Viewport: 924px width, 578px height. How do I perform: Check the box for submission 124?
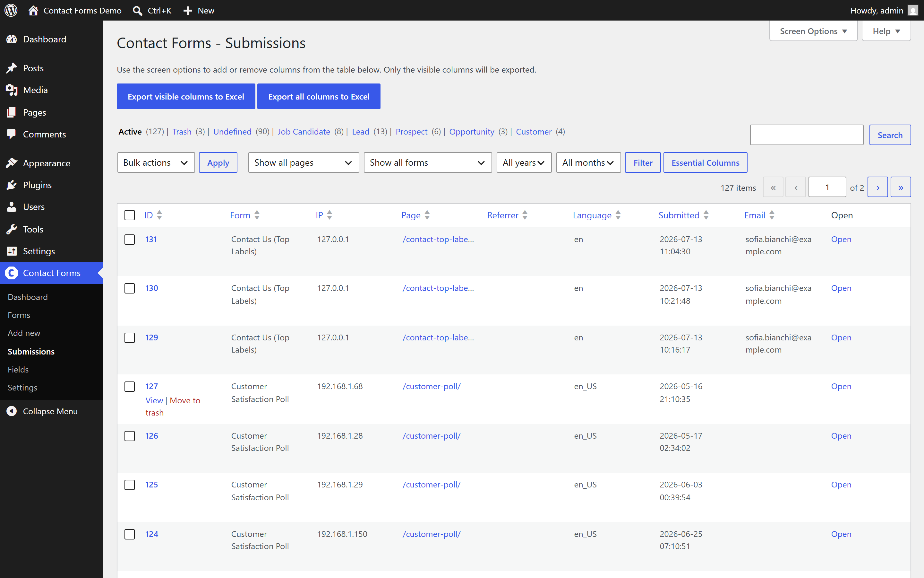click(x=130, y=534)
